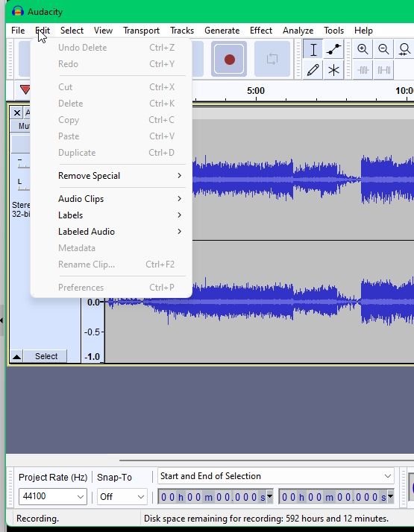Toggle the Loop playback button
414x532 pixels.
click(x=272, y=59)
